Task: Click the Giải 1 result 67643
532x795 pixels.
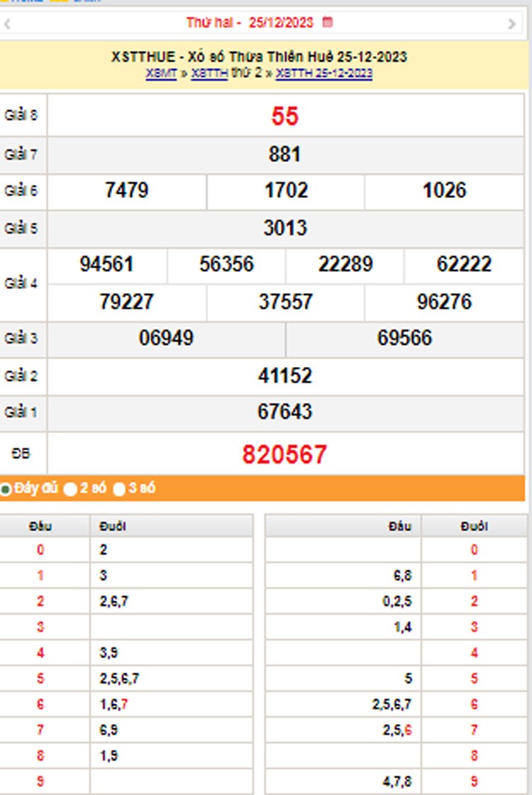Action: coord(284,412)
